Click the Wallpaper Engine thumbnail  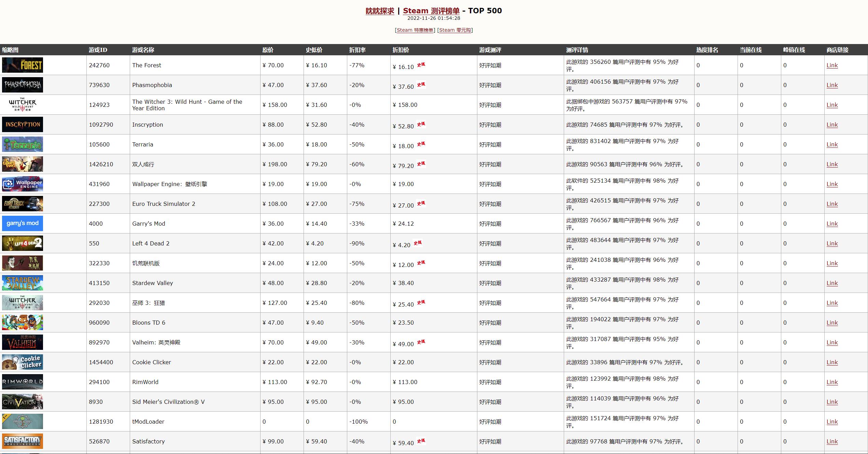click(x=23, y=184)
